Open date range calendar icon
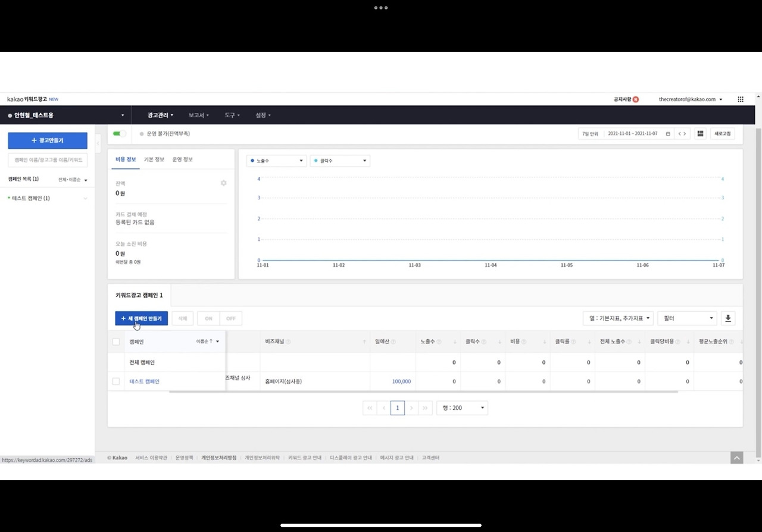 [668, 134]
